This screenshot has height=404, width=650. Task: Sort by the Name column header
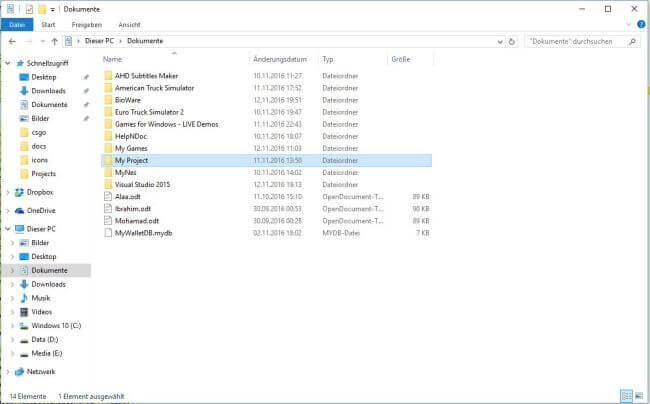point(112,59)
